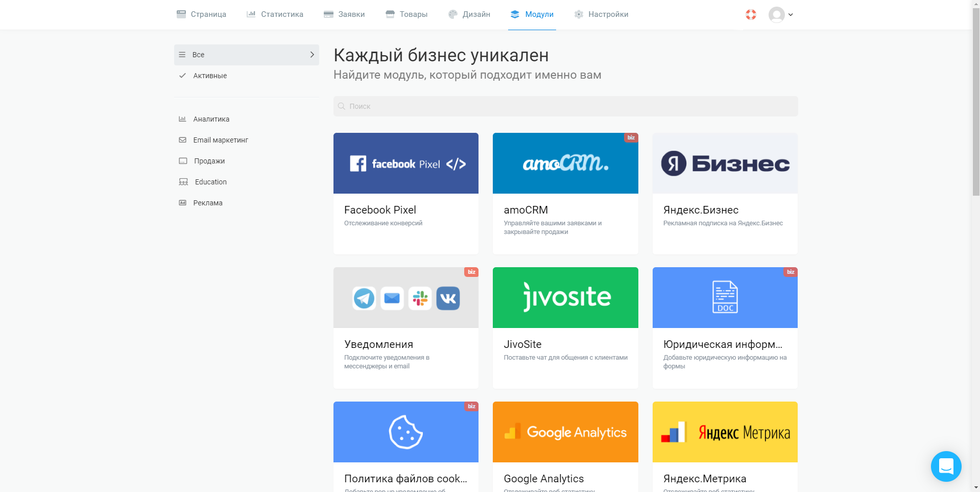Image resolution: width=980 pixels, height=492 pixels.
Task: Click the hamburger icon beside Все
Action: pos(182,55)
